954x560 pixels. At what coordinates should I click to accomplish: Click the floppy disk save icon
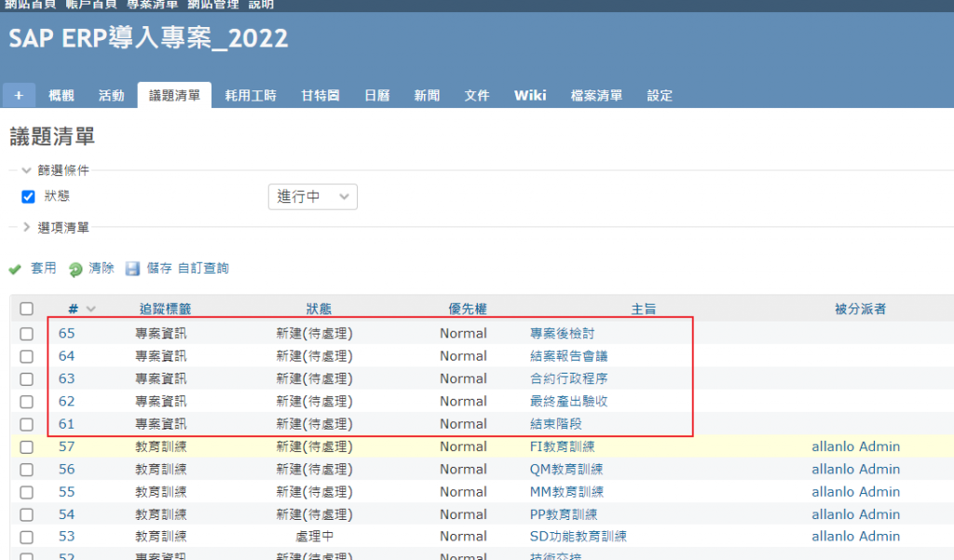[132, 268]
